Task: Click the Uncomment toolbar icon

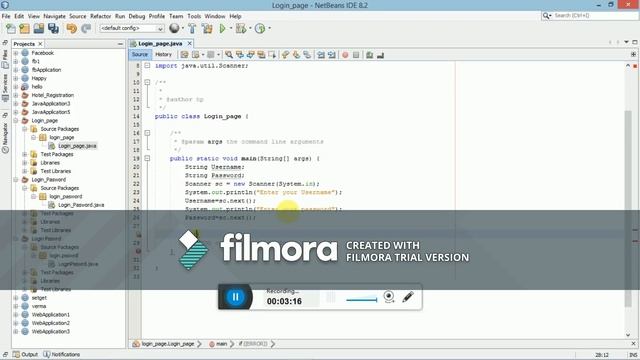Action: [x=380, y=55]
